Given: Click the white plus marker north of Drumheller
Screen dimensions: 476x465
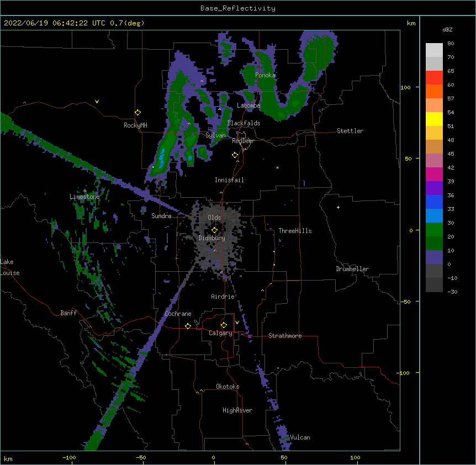Looking at the screenshot, I should [338, 207].
